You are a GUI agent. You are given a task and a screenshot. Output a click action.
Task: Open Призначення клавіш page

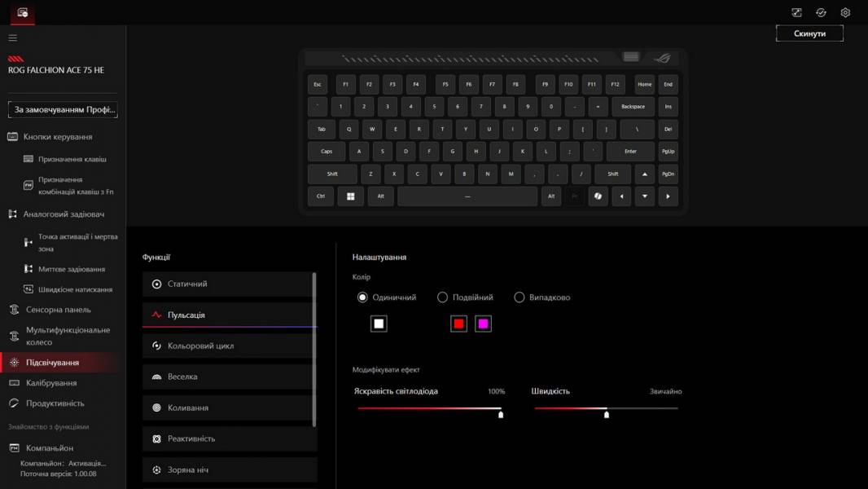click(72, 159)
